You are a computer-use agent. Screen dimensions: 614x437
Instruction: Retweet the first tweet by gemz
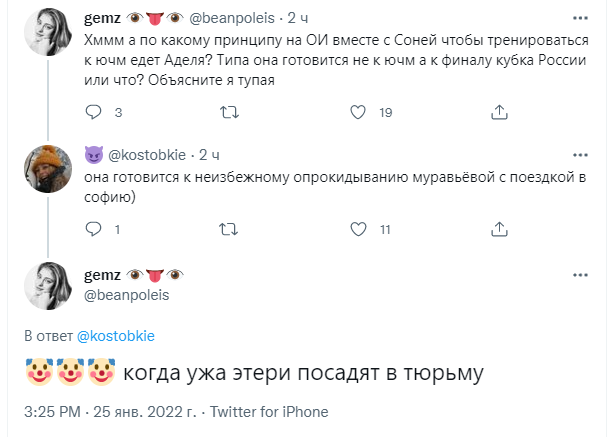click(x=228, y=112)
